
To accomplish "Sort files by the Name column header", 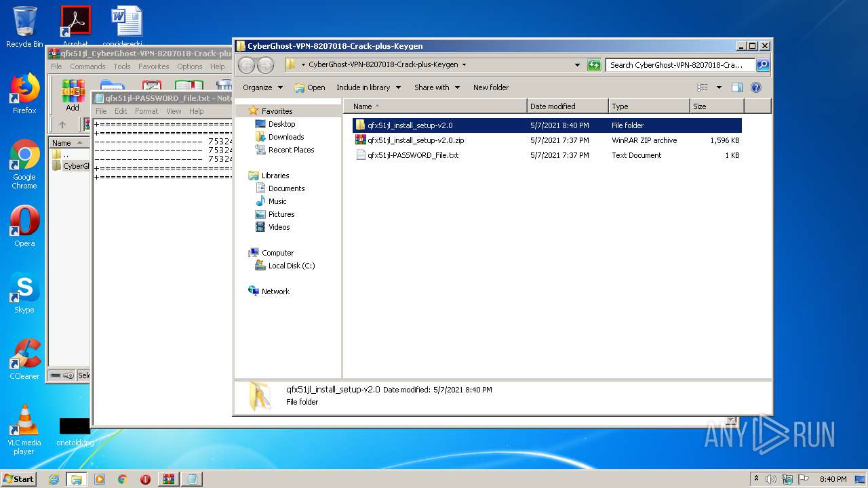I will pyautogui.click(x=436, y=106).
